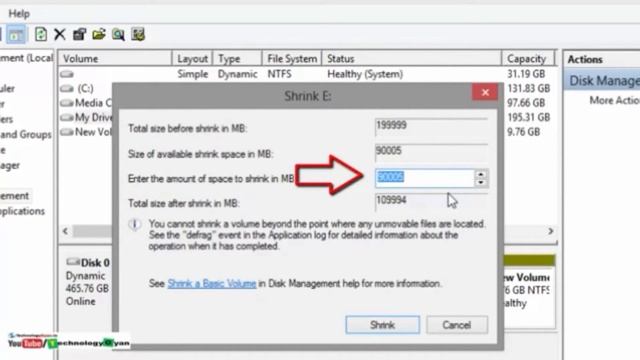Click the shrink amount input field
640x360 pixels.
click(424, 178)
